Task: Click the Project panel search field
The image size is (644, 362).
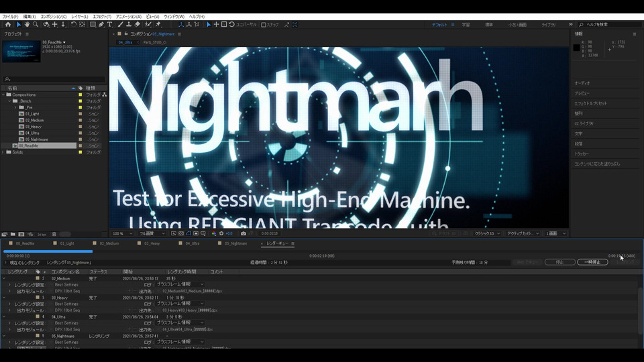Action: pyautogui.click(x=54, y=79)
